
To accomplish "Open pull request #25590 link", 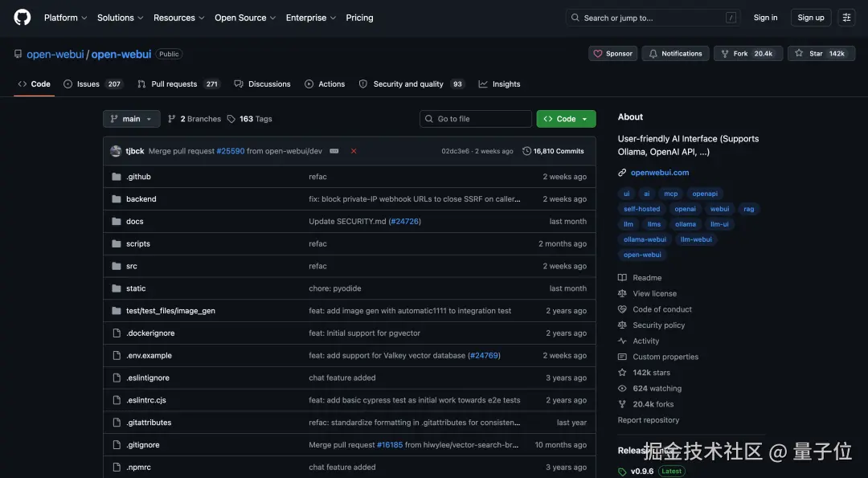I will point(231,151).
